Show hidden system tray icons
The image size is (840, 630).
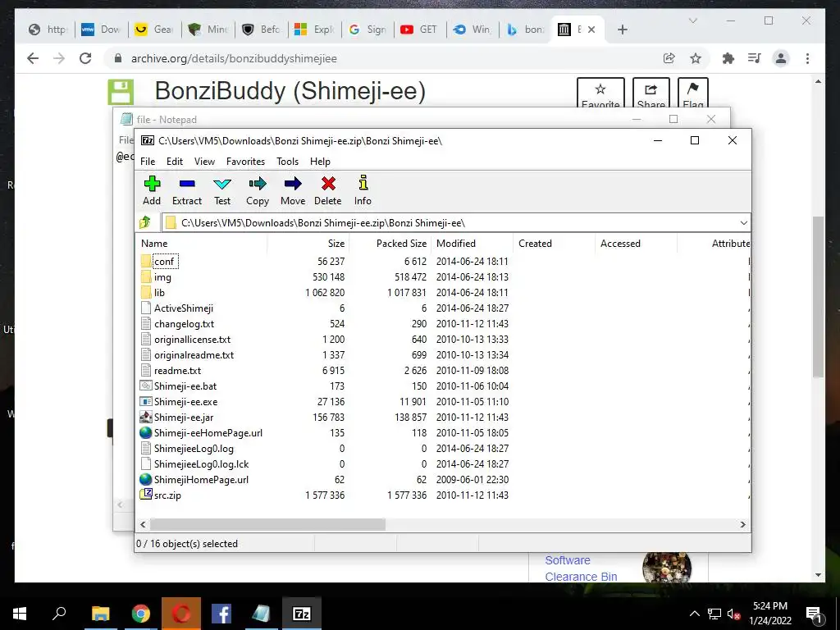pos(694,614)
